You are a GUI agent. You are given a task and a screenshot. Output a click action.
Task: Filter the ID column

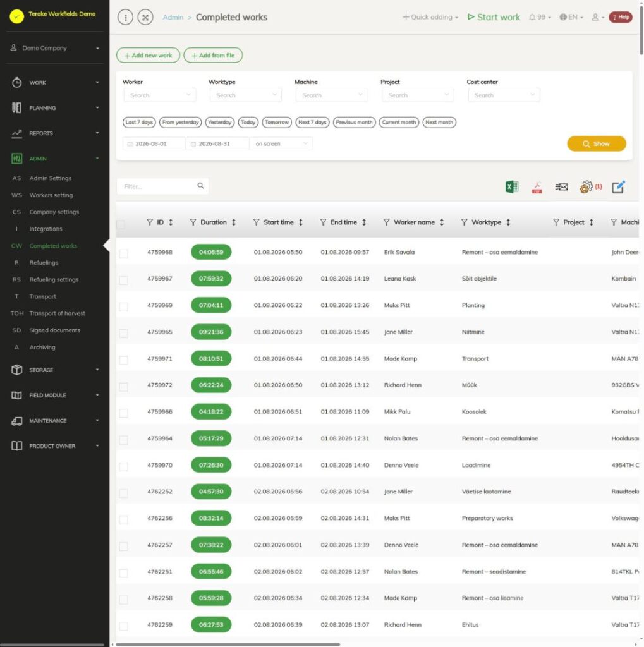point(149,222)
